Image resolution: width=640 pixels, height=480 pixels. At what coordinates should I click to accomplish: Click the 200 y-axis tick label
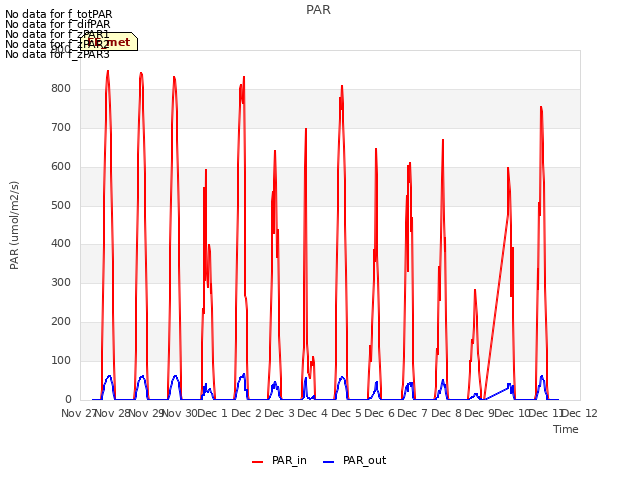pos(61,322)
